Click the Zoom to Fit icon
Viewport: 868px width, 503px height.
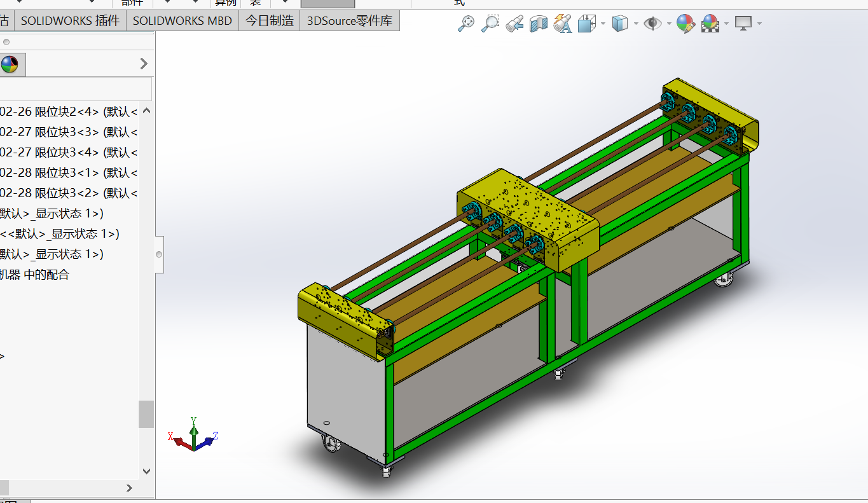click(x=466, y=24)
